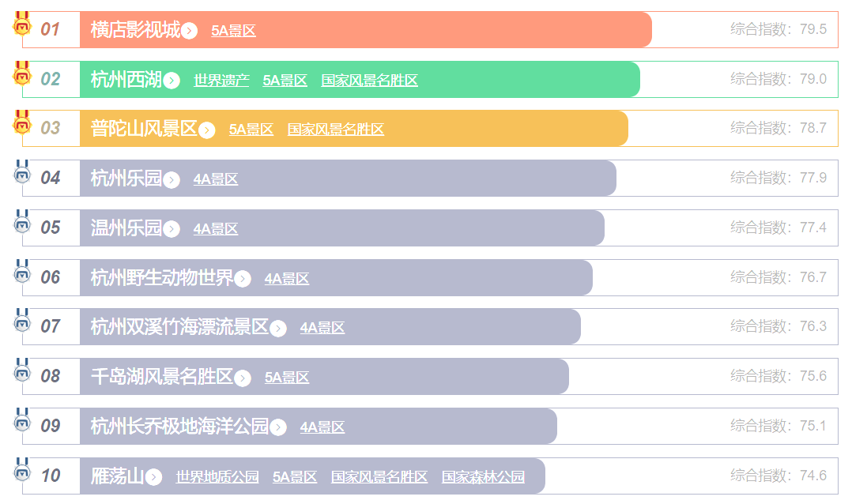852x504 pixels.
Task: Click the medal icon beside rank 02
Action: [x=22, y=74]
